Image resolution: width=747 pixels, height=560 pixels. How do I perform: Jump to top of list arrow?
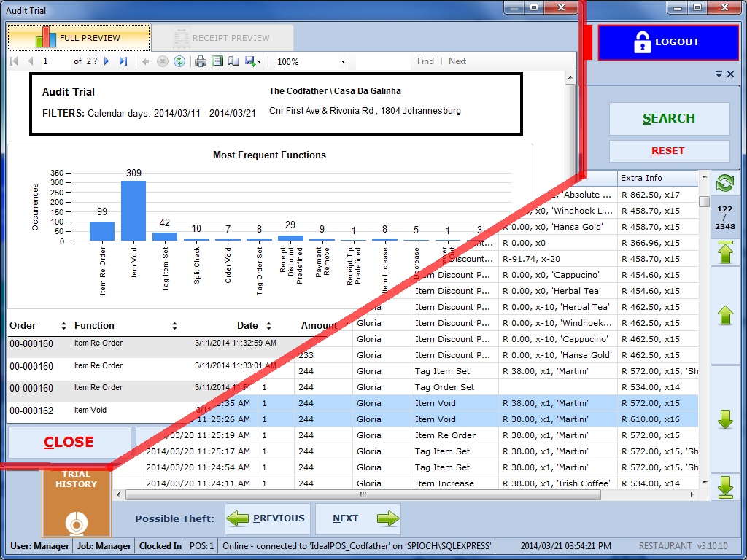coord(725,253)
